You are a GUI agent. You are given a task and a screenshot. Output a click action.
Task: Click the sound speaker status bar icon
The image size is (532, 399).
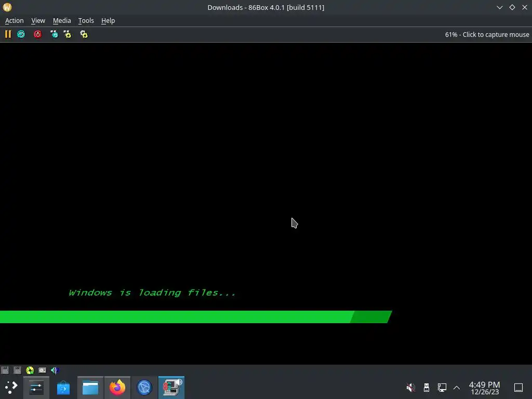click(55, 370)
